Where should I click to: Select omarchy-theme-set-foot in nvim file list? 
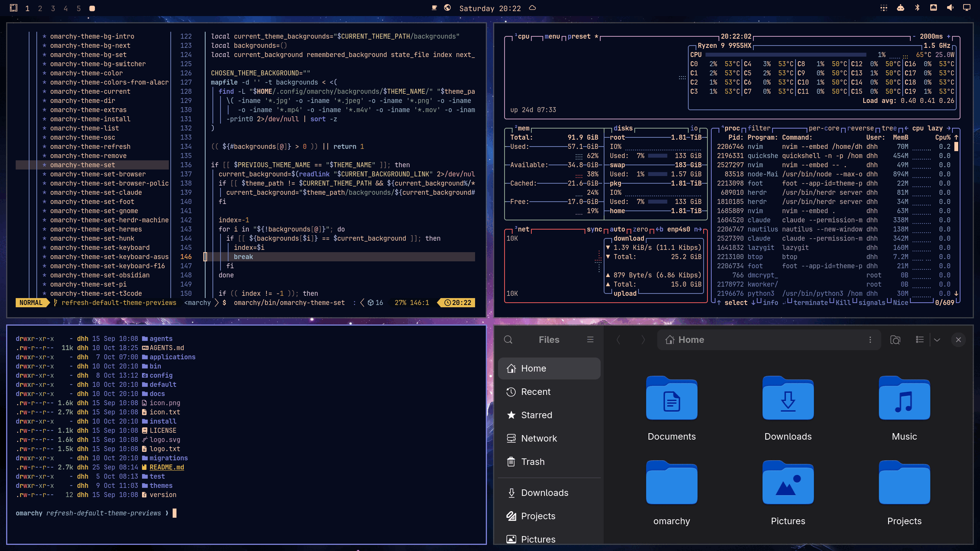coord(92,202)
